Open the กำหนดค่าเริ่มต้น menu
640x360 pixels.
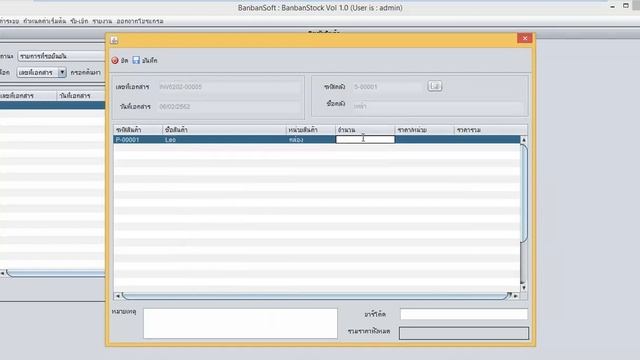[x=44, y=21]
